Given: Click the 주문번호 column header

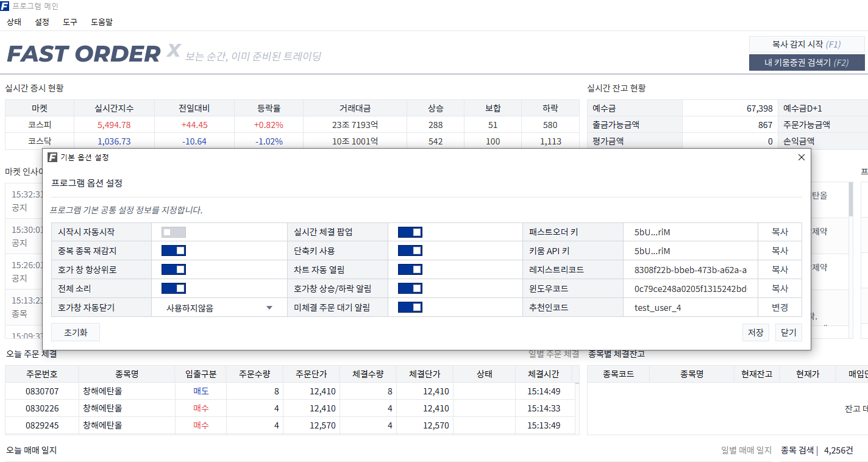Looking at the screenshot, I should [42, 374].
